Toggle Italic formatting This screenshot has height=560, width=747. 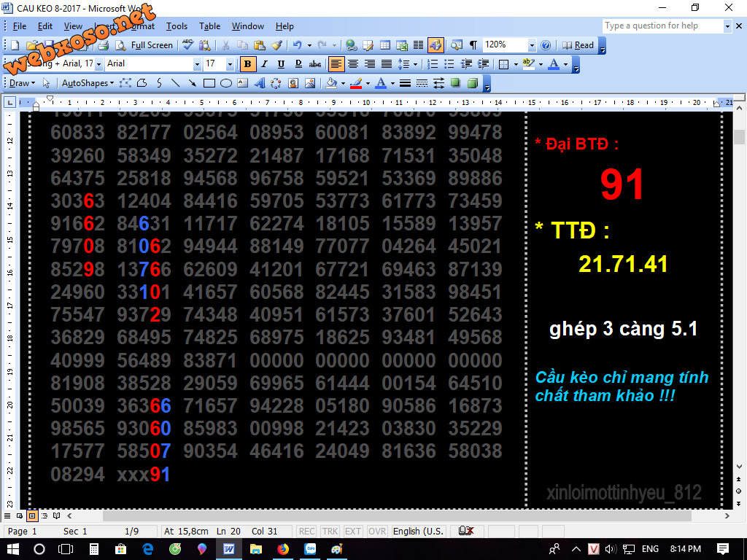coord(264,64)
